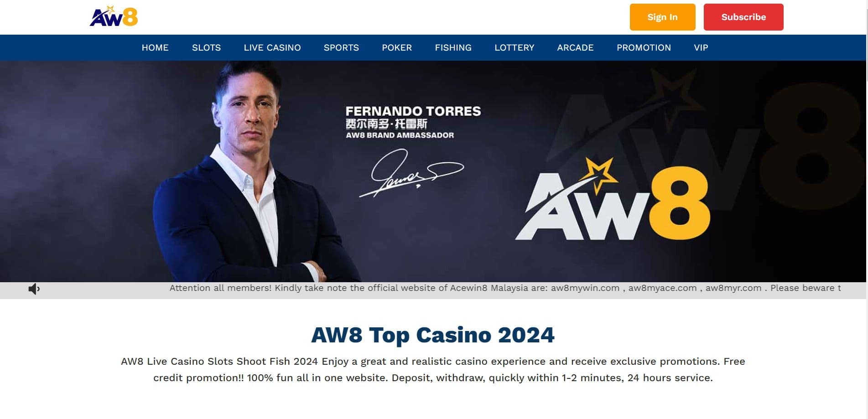Click the AW8 logo in header
868x419 pixels.
coord(114,16)
